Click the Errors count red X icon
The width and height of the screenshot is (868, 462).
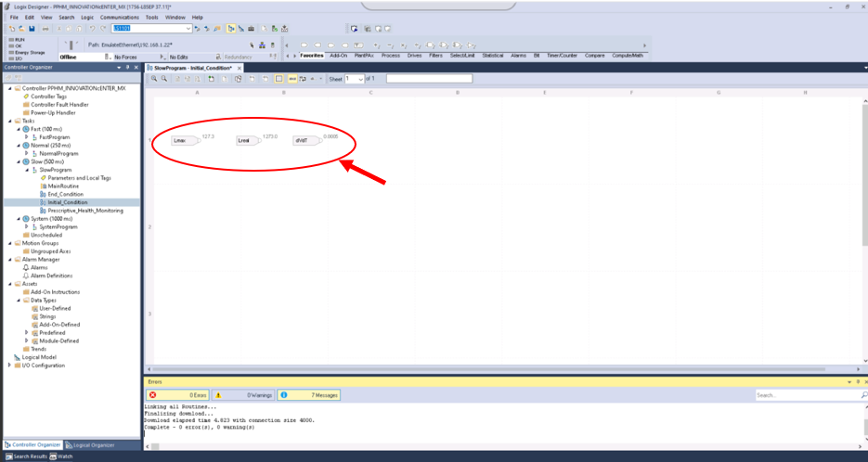tap(153, 395)
